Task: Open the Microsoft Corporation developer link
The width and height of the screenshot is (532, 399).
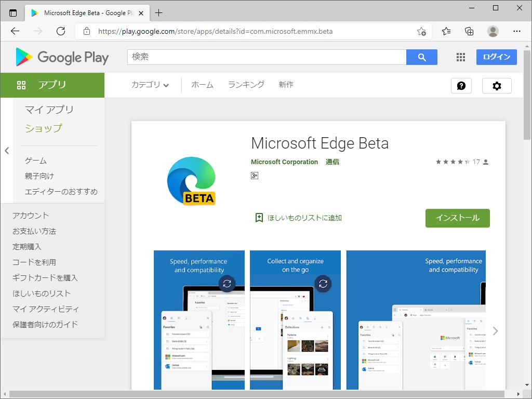Action: coord(284,162)
